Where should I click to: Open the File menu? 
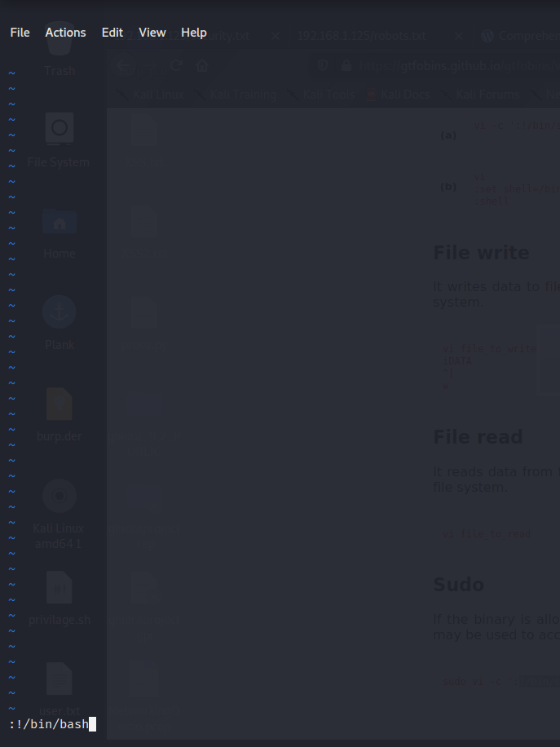[20, 33]
